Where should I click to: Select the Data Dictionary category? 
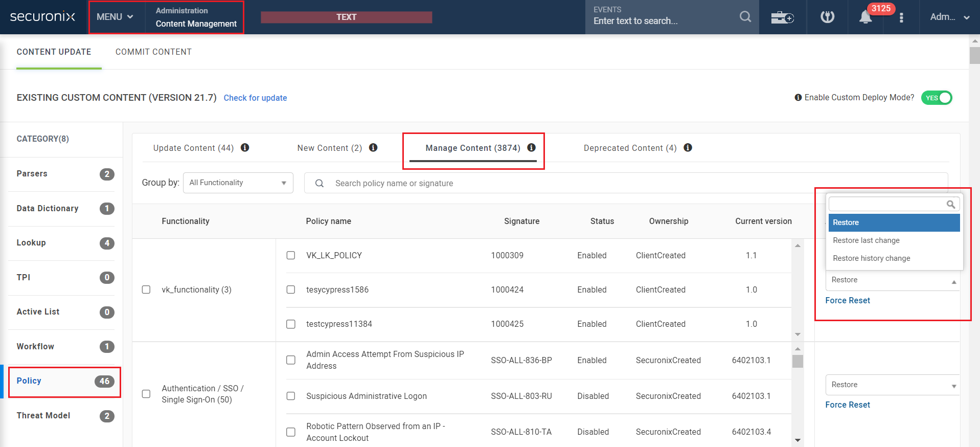click(61, 209)
